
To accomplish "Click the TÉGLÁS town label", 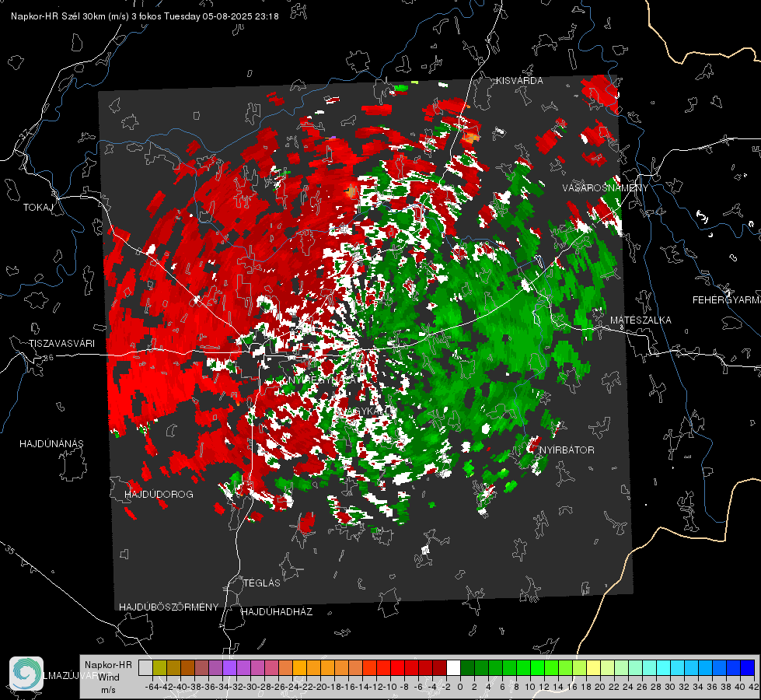I will 262,583.
